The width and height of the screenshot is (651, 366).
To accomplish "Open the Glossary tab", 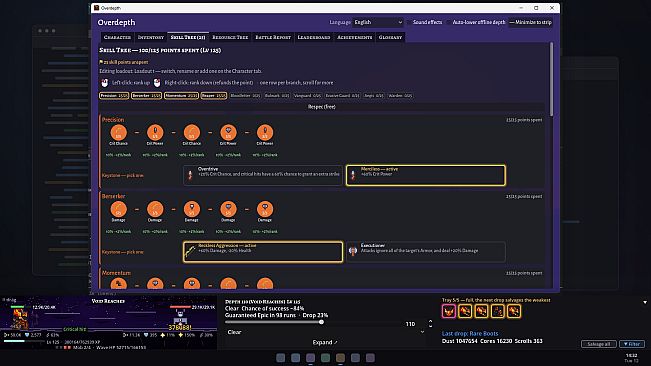I will [390, 37].
